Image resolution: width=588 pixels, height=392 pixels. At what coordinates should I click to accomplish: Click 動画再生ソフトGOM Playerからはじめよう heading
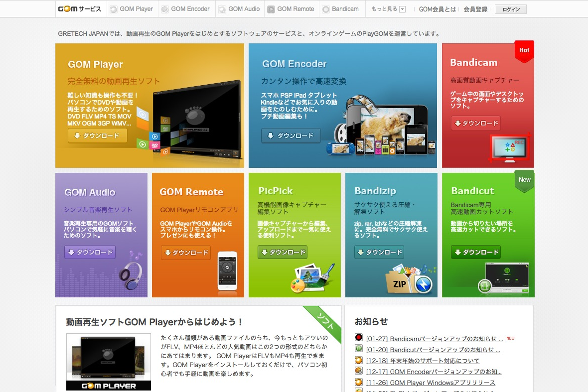pos(154,322)
